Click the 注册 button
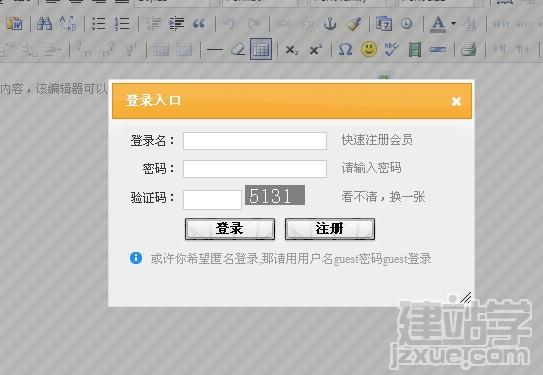Screen dimensions: 543x375 (330, 229)
